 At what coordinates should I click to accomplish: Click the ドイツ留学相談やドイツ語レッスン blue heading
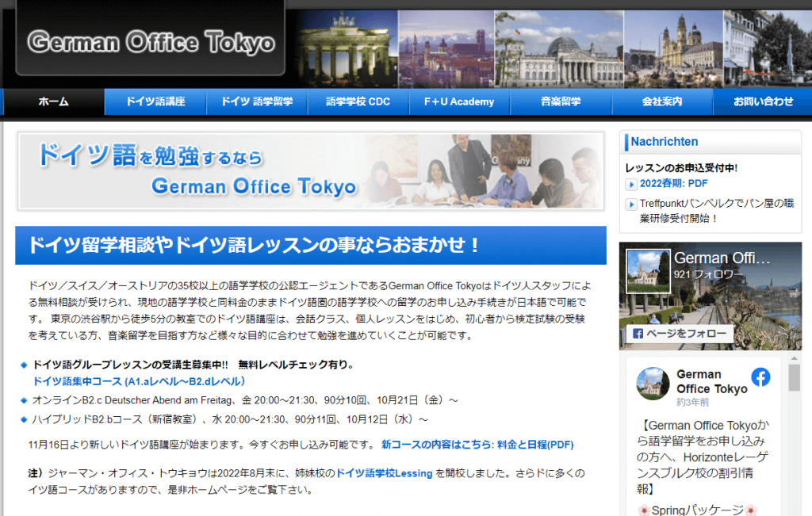click(x=311, y=246)
